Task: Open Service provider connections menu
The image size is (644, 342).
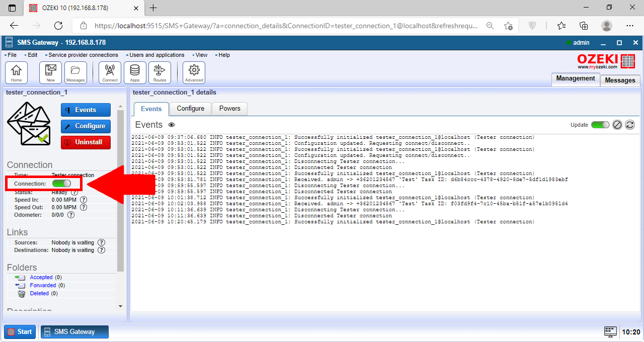Action: pos(83,55)
